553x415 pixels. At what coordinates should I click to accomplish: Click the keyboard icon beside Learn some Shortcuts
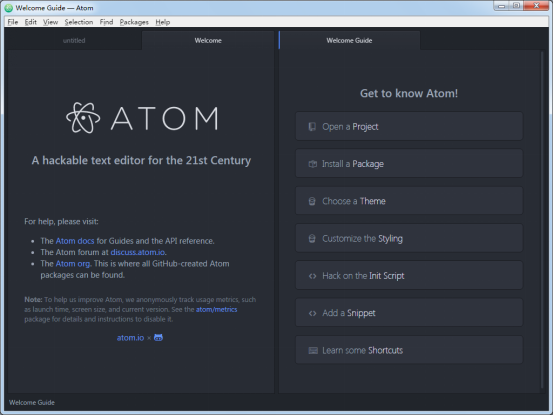[313, 350]
